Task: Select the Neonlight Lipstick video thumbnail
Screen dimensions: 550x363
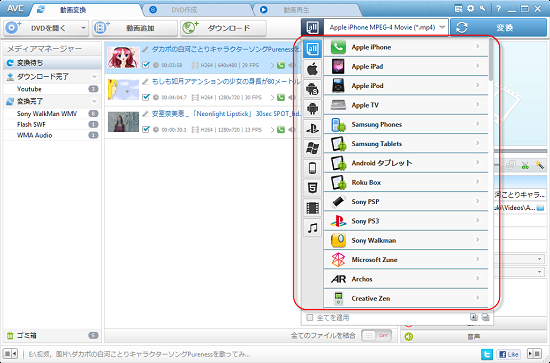Action: pyautogui.click(x=123, y=122)
